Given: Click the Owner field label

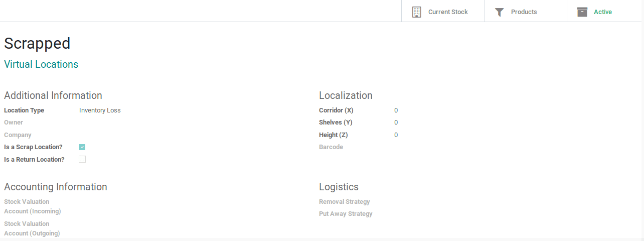Looking at the screenshot, I should (14, 123).
